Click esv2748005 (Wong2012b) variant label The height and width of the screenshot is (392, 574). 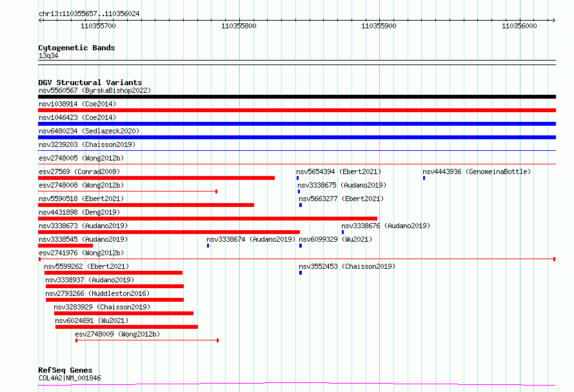point(82,158)
